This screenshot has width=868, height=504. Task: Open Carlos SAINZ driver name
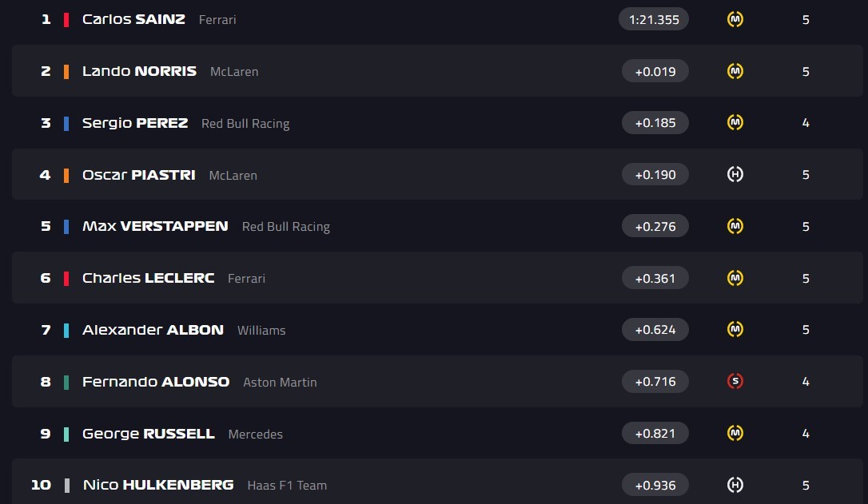[133, 19]
